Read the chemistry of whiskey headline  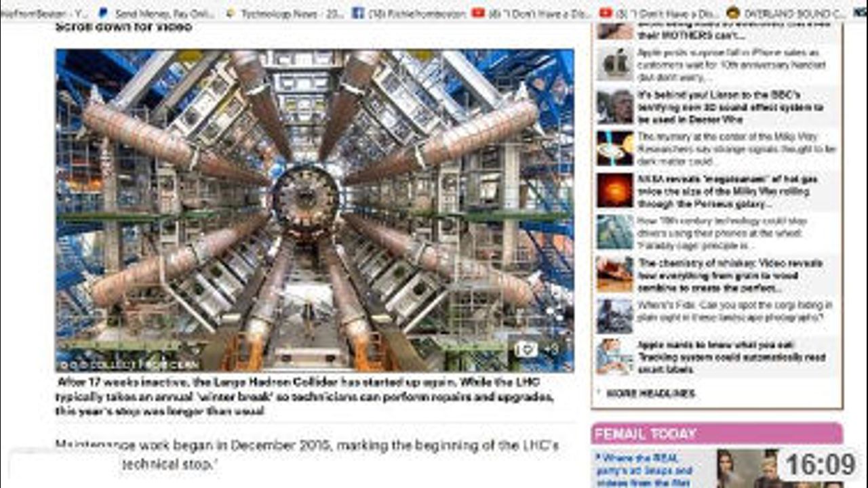(x=731, y=275)
